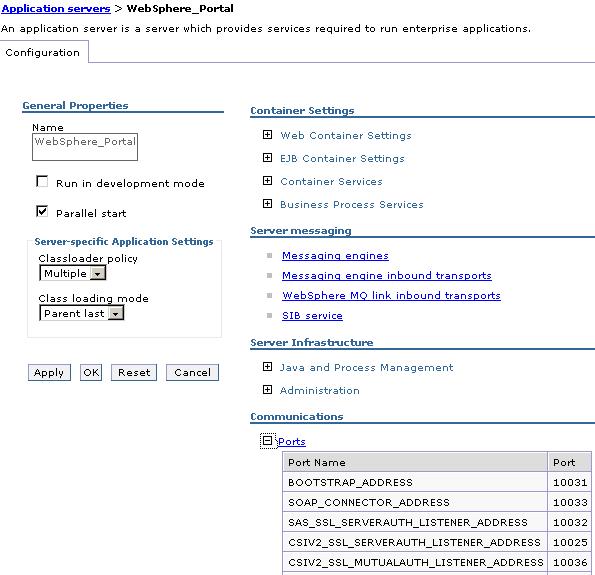The width and height of the screenshot is (595, 575).
Task: Expand the Administration plus icon
Action: pos(267,390)
